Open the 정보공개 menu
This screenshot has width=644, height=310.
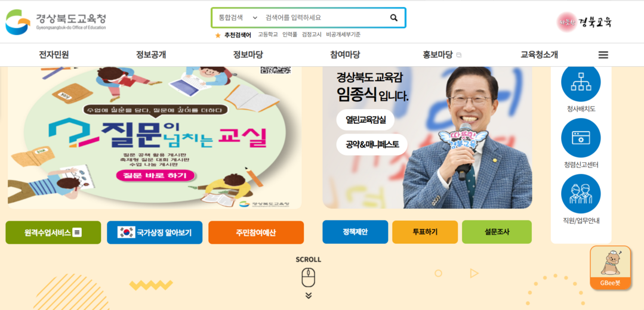pos(151,54)
